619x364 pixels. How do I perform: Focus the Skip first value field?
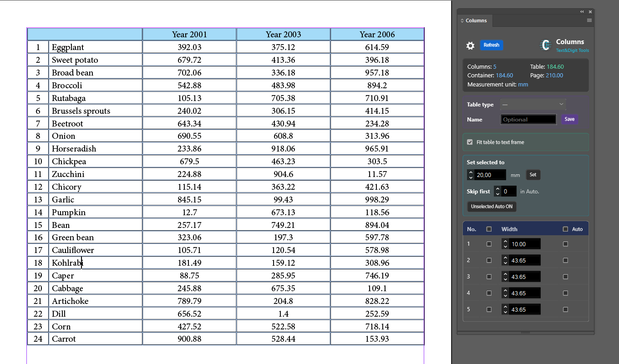click(509, 192)
